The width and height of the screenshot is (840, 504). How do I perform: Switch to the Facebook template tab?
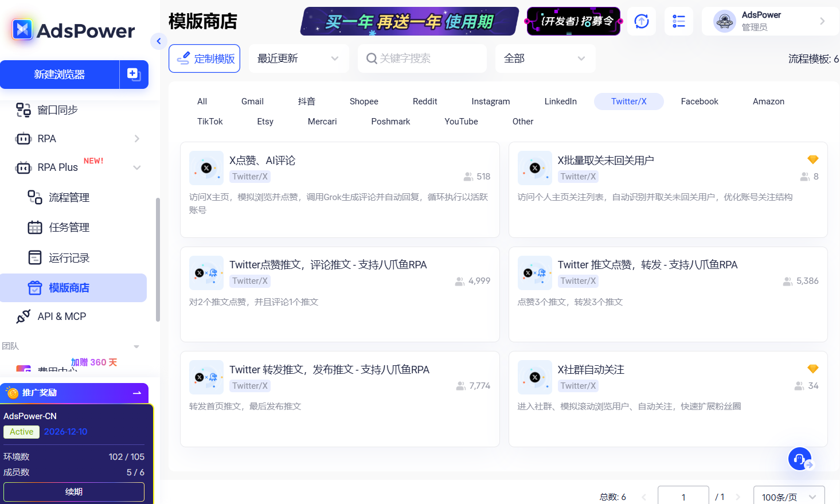(700, 101)
